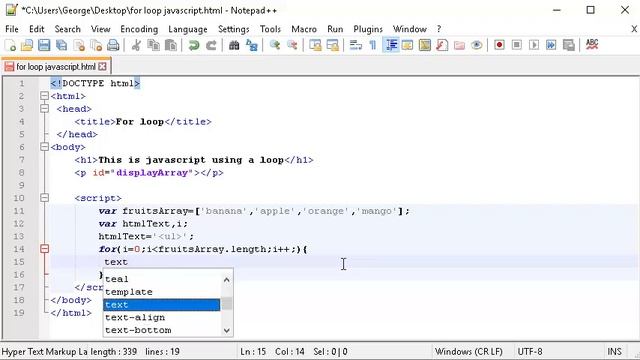Click autocomplete list scroll-down arrow
640x360 pixels.
pyautogui.click(x=227, y=331)
